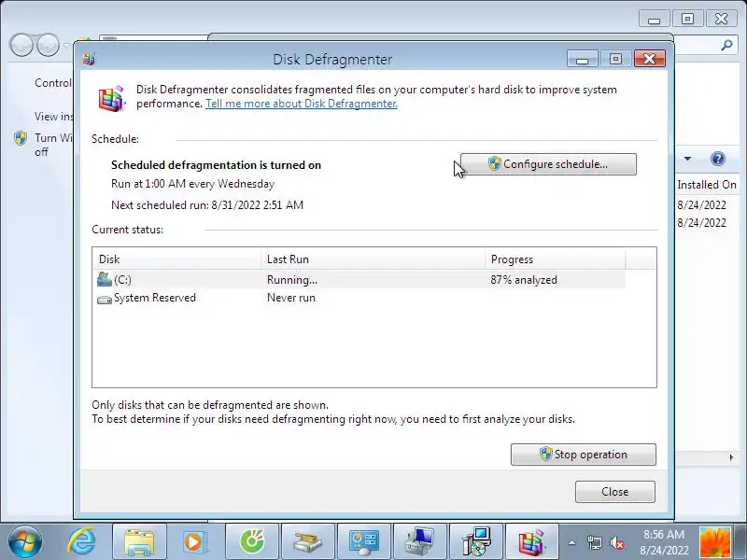Click the Forward button in Control Panel window

(x=49, y=45)
